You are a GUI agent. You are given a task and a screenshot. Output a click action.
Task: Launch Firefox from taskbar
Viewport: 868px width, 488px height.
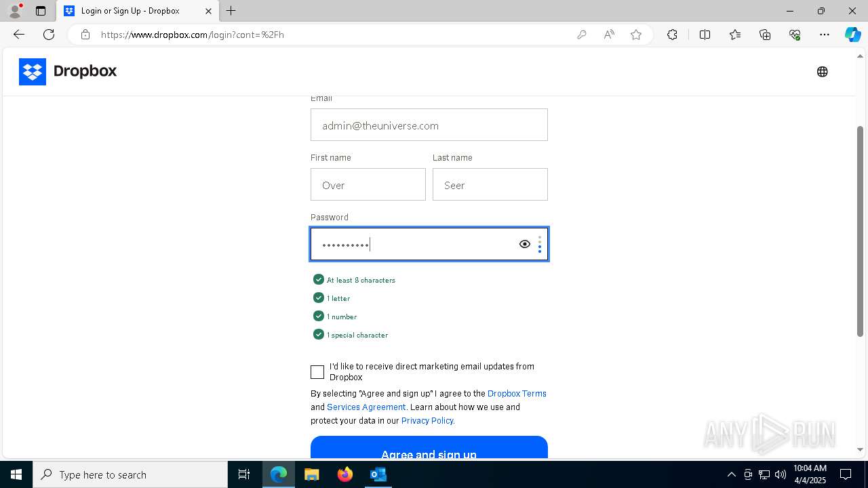click(344, 474)
